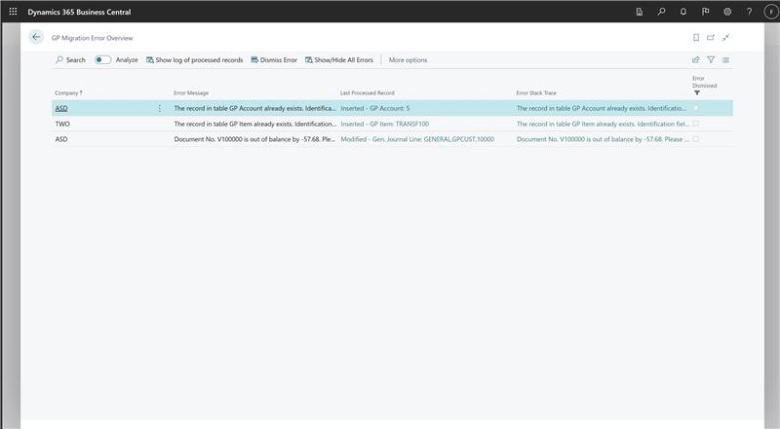Click Modified - Gen. Journal Line cell
Screen dimensions: 780x429
417,139
